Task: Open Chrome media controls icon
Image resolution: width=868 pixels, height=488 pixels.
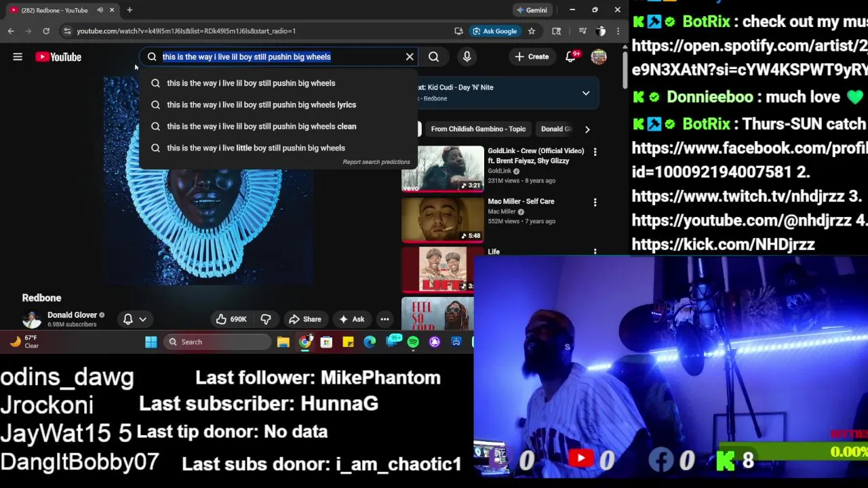Action: pos(583,31)
